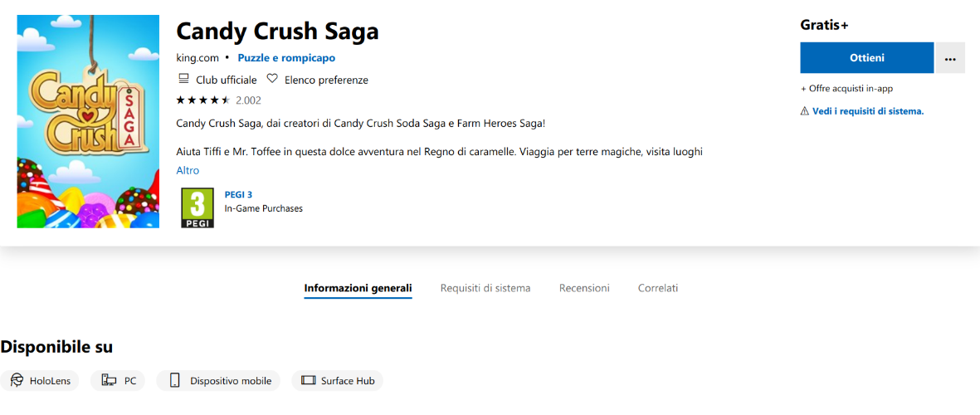Click the PC device icon

pyautogui.click(x=110, y=381)
